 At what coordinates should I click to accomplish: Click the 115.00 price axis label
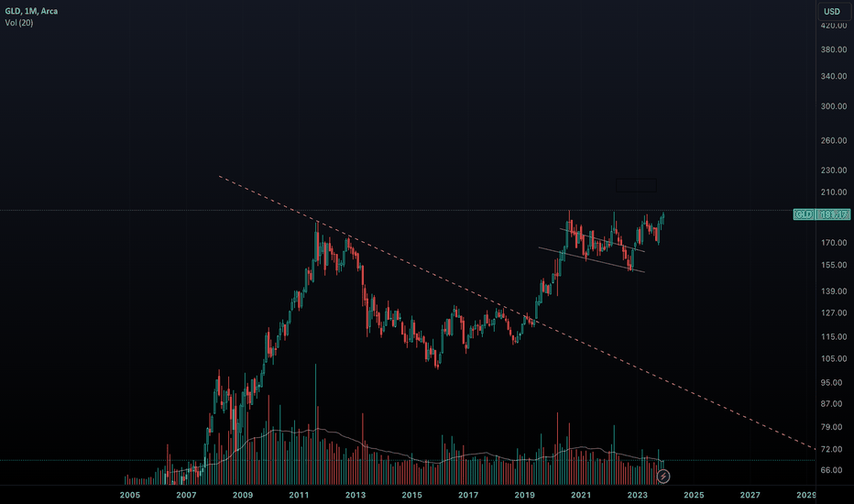tap(833, 337)
